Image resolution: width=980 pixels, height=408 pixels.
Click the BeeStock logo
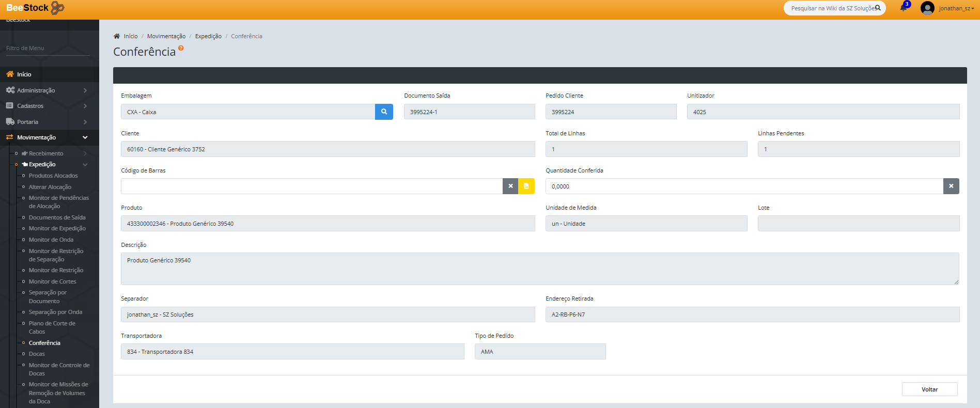[35, 8]
